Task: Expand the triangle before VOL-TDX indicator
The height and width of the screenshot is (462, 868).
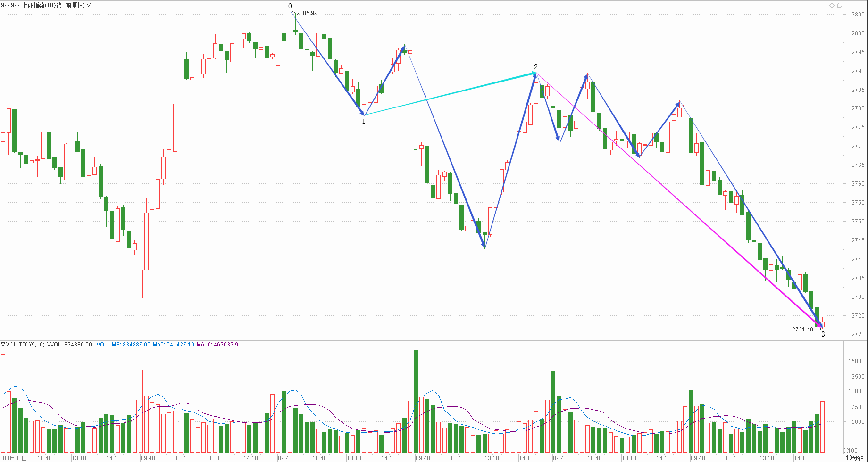Action: tap(3, 345)
